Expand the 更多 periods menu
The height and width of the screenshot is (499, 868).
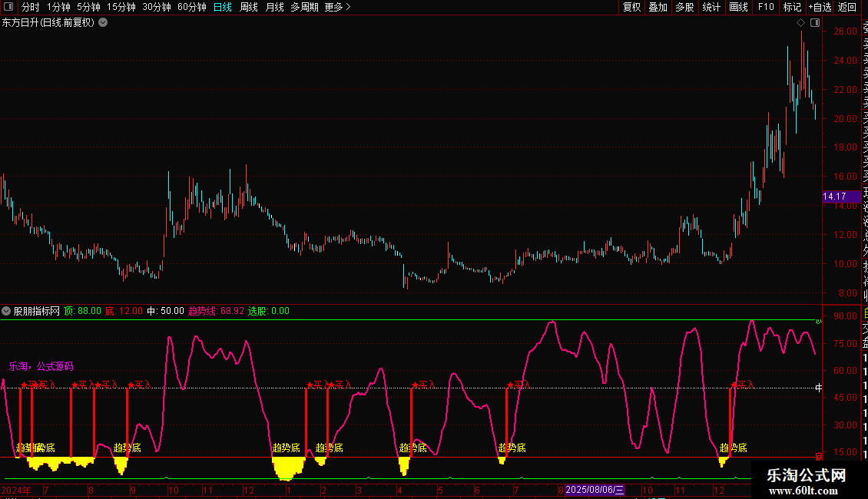tap(337, 7)
